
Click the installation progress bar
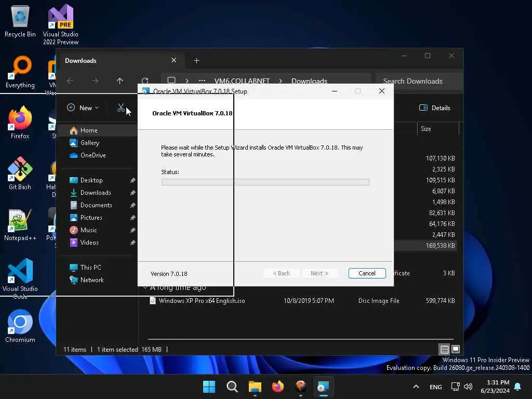(265, 182)
